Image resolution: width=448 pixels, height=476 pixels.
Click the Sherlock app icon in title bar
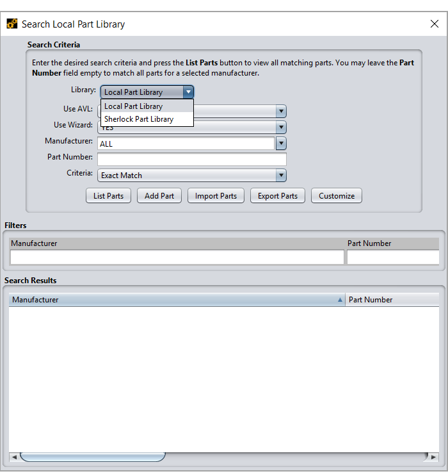click(12, 24)
